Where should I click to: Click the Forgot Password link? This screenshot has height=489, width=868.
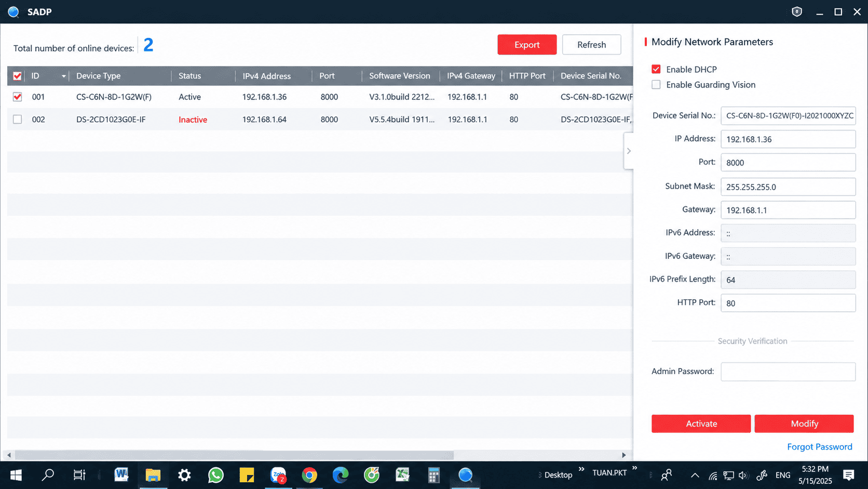pyautogui.click(x=819, y=447)
